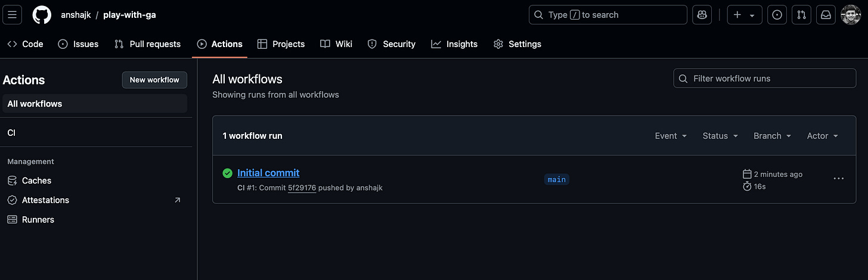The image size is (868, 280).
Task: Open the Actor filter dropdown
Action: point(823,136)
